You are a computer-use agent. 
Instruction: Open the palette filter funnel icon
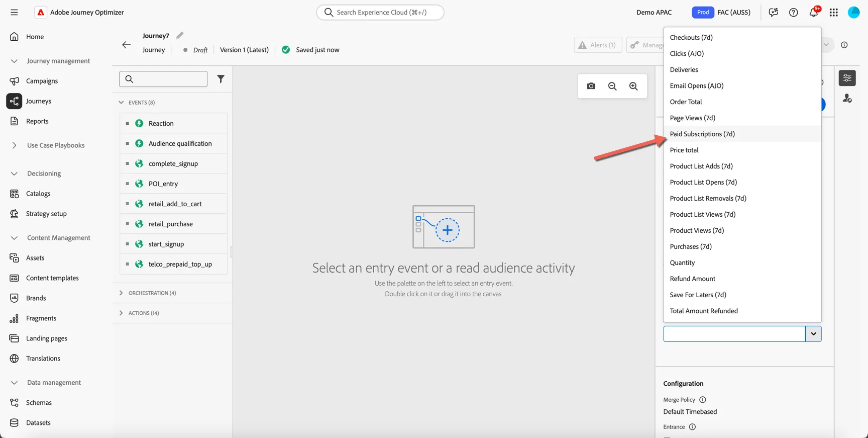click(x=221, y=79)
